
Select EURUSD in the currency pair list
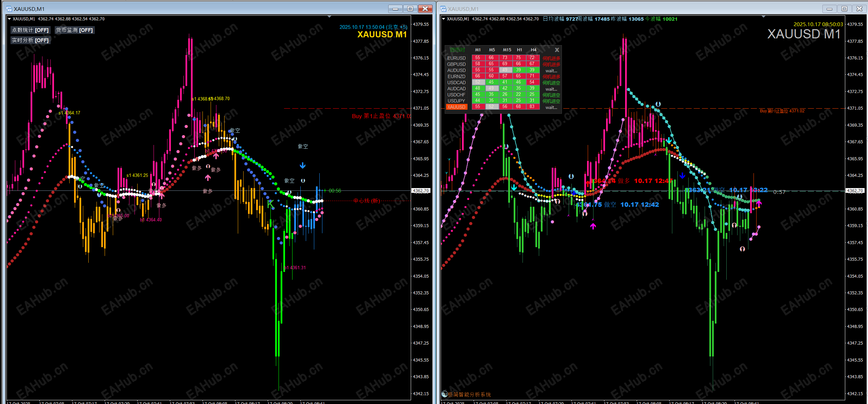456,58
